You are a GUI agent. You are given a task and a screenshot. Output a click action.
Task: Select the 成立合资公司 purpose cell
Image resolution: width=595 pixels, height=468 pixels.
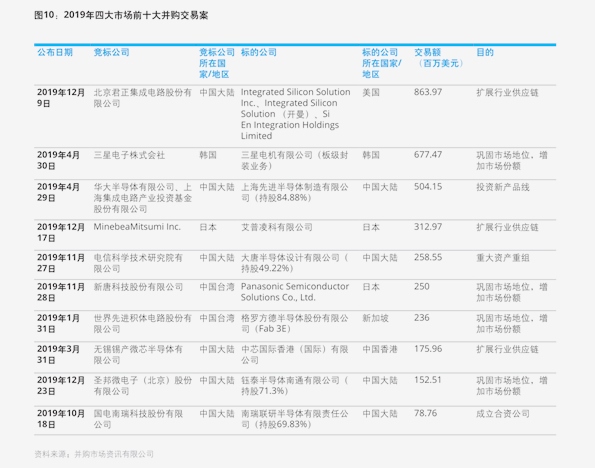click(x=503, y=414)
